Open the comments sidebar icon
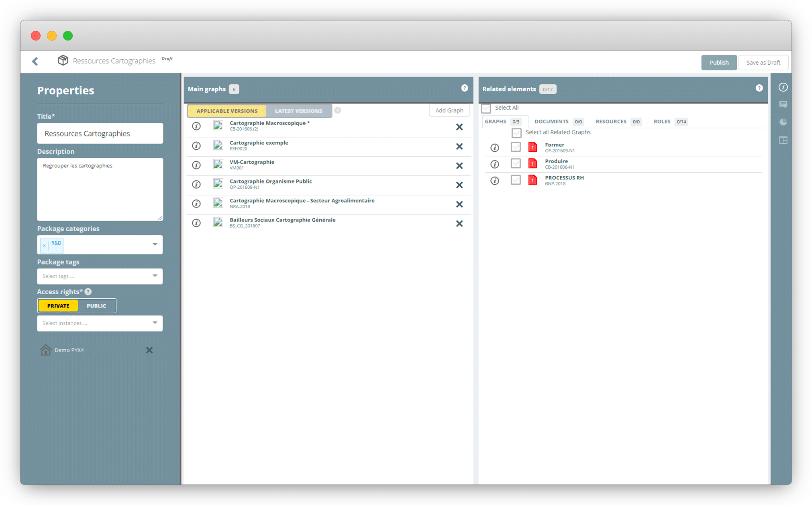 (x=783, y=104)
